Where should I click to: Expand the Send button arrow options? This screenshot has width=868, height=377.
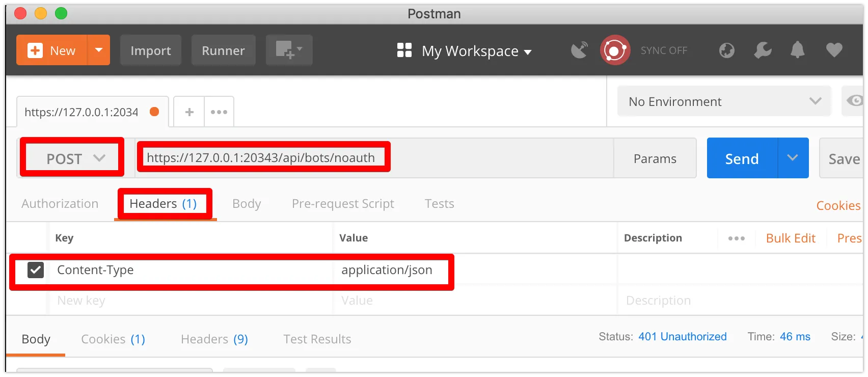point(793,158)
